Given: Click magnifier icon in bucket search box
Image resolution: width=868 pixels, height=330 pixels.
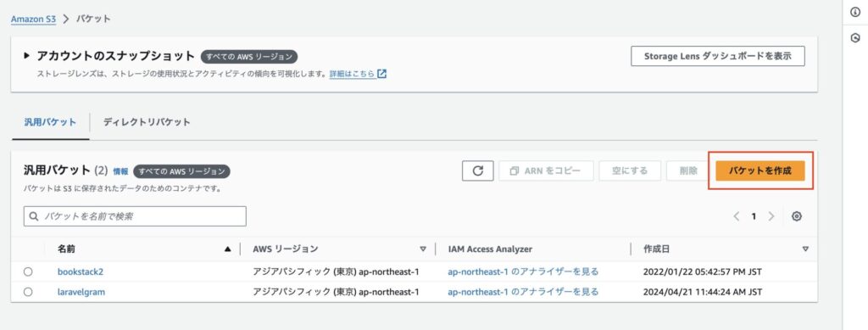Looking at the screenshot, I should click(34, 216).
